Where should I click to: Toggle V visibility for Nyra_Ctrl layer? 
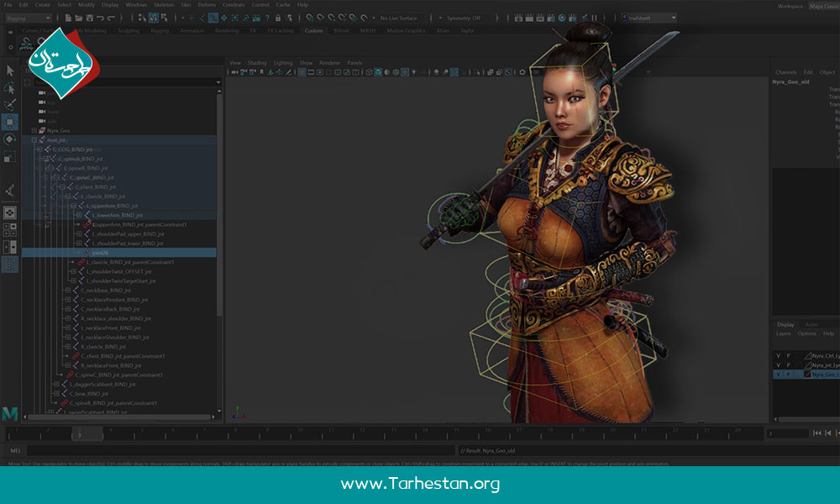coord(778,355)
